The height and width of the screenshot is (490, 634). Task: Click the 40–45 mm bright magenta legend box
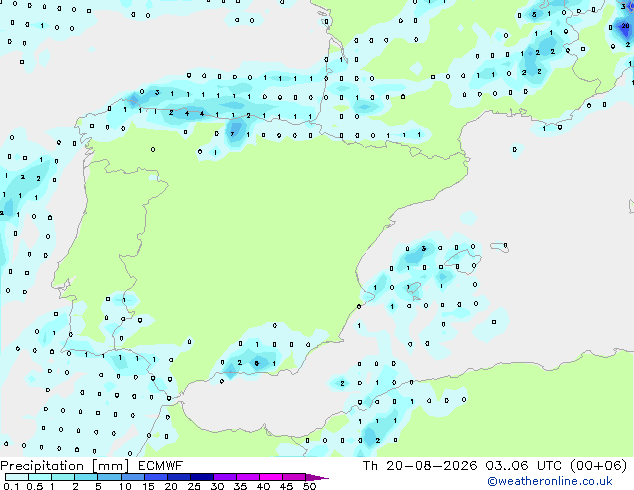coord(271,477)
